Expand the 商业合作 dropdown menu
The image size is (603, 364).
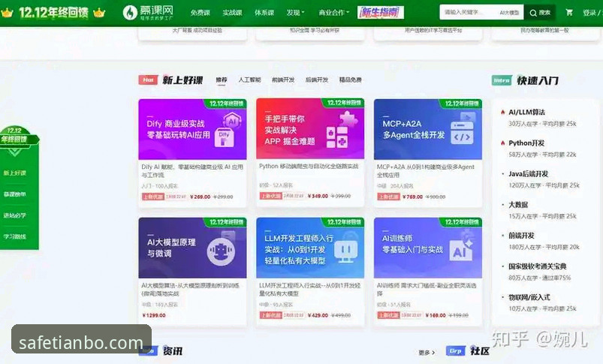[x=333, y=13]
